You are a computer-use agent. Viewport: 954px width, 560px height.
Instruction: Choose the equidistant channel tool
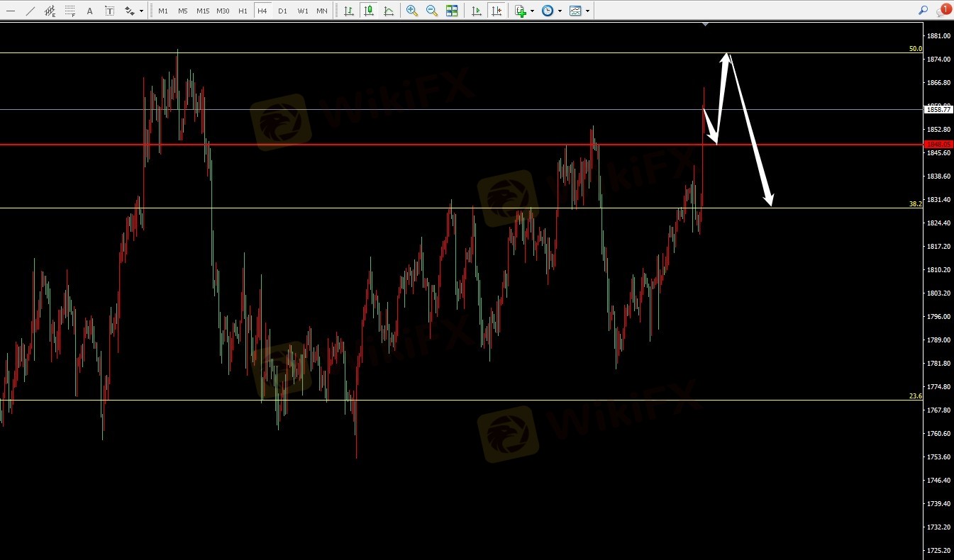(50, 11)
